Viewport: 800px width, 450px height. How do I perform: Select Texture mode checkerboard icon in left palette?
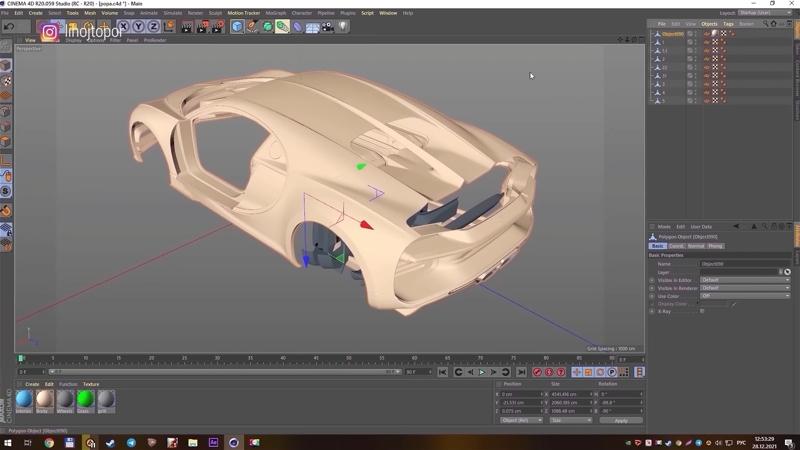6,81
